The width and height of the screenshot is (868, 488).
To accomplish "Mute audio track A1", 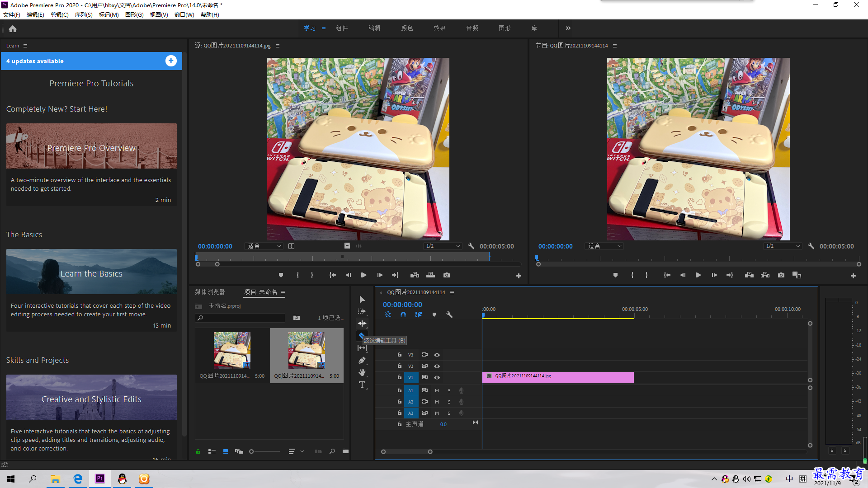I will [437, 390].
